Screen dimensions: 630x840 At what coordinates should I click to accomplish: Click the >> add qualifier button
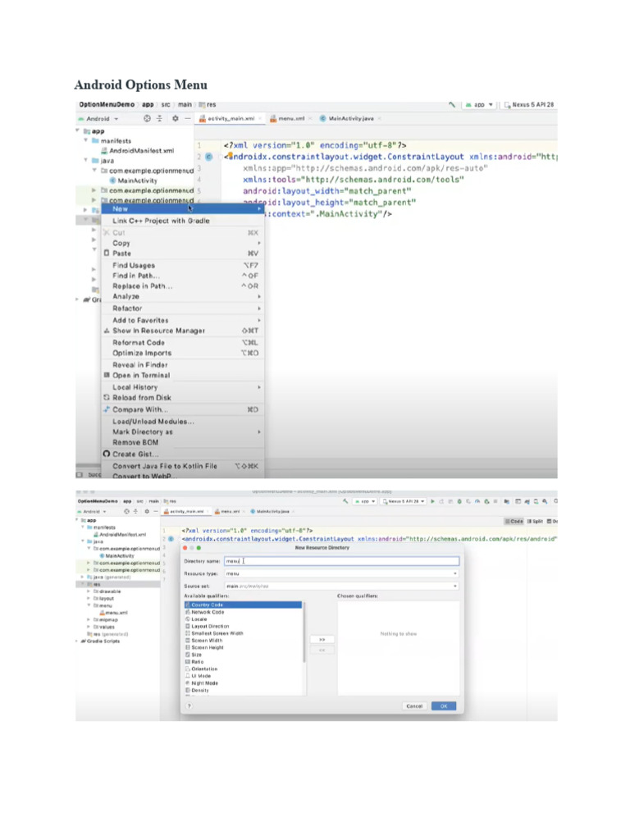[x=322, y=640]
